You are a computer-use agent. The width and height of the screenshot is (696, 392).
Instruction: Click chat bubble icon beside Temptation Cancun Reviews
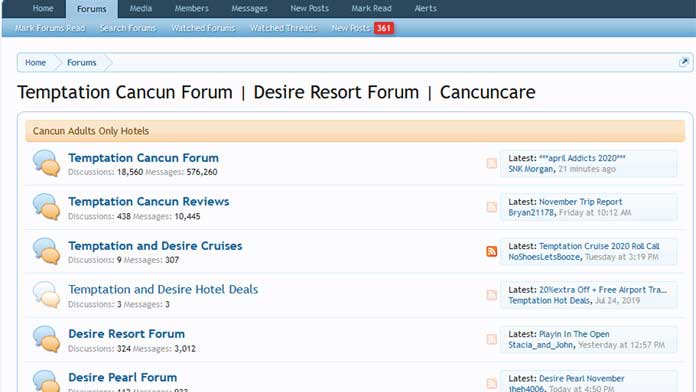pos(46,207)
